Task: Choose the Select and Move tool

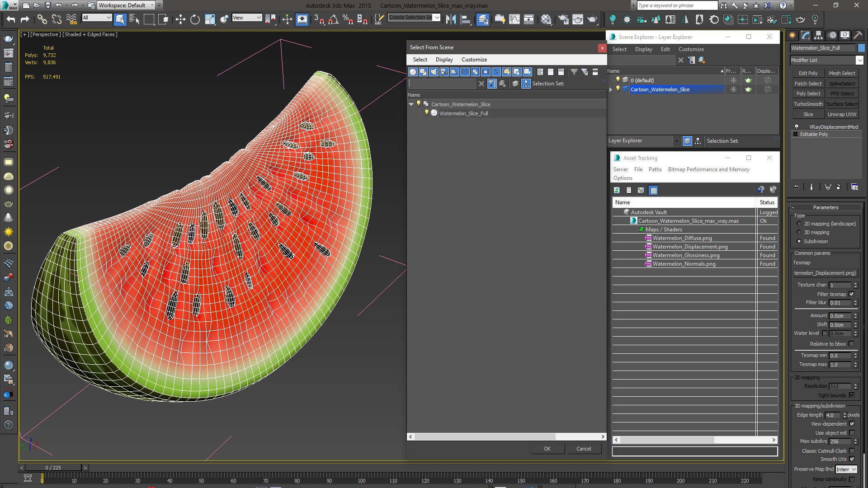Action: click(180, 19)
